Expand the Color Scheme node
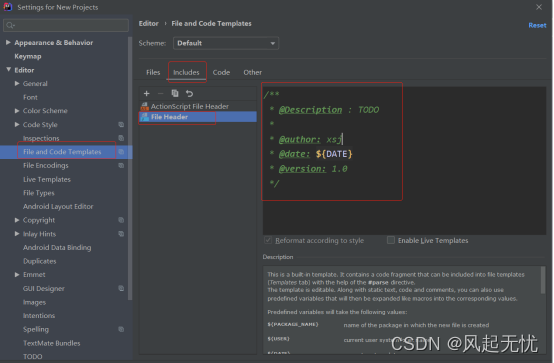The width and height of the screenshot is (554, 363). point(17,111)
